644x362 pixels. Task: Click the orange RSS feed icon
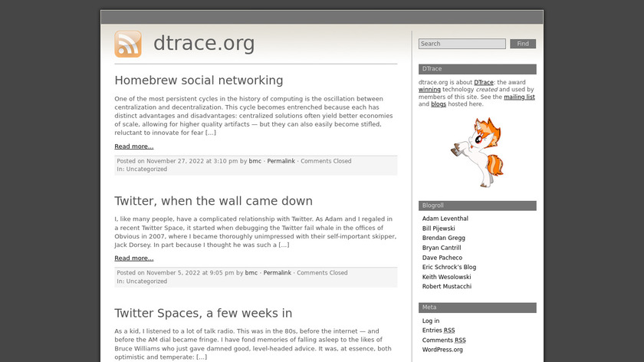(128, 44)
